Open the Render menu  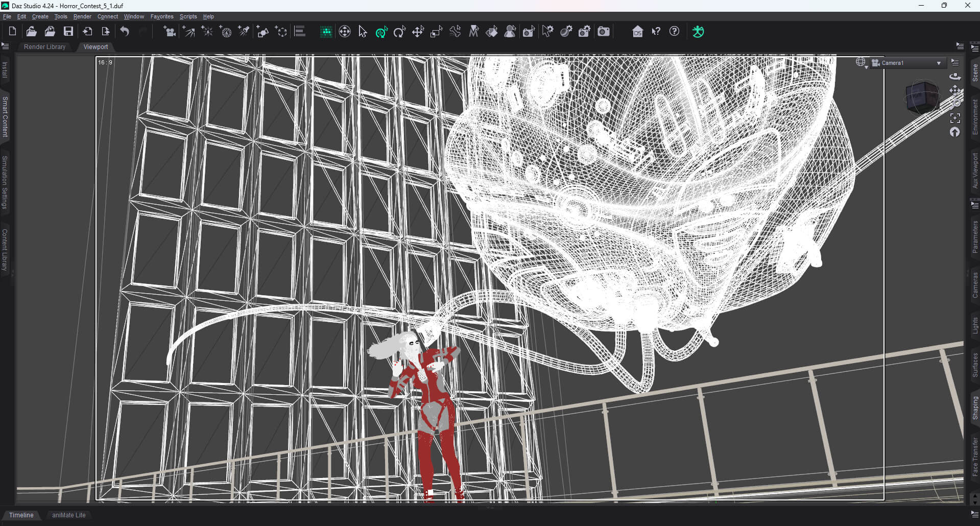[x=82, y=16]
